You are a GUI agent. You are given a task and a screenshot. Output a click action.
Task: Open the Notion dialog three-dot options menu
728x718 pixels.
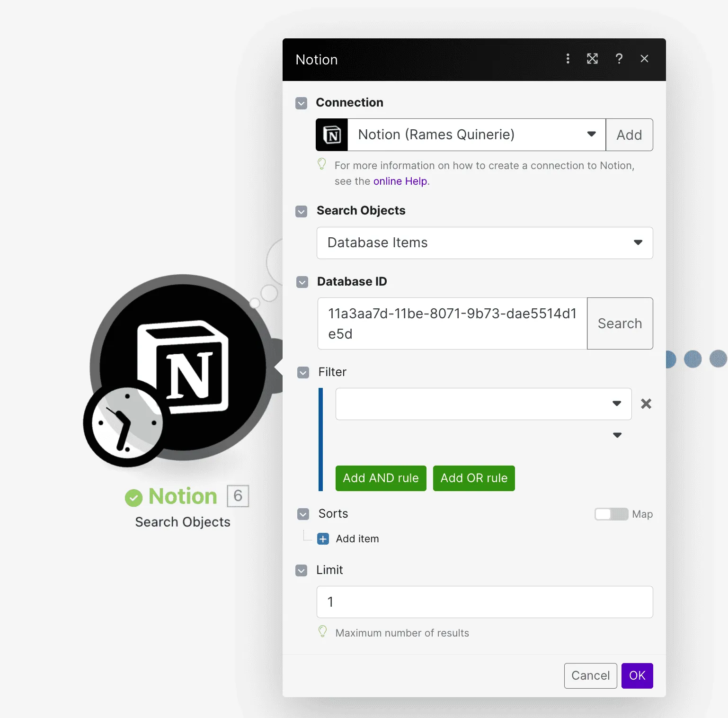point(568,59)
